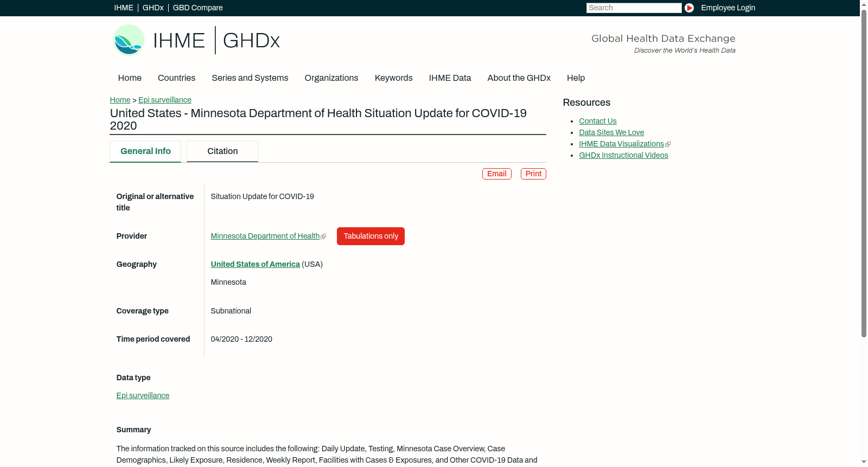Open Series and Systems menu
Image resolution: width=868 pixels, height=467 pixels.
click(250, 78)
